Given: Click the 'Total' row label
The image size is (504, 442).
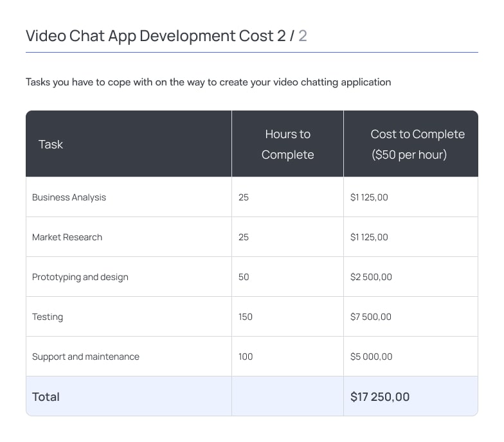Looking at the screenshot, I should click(46, 397).
